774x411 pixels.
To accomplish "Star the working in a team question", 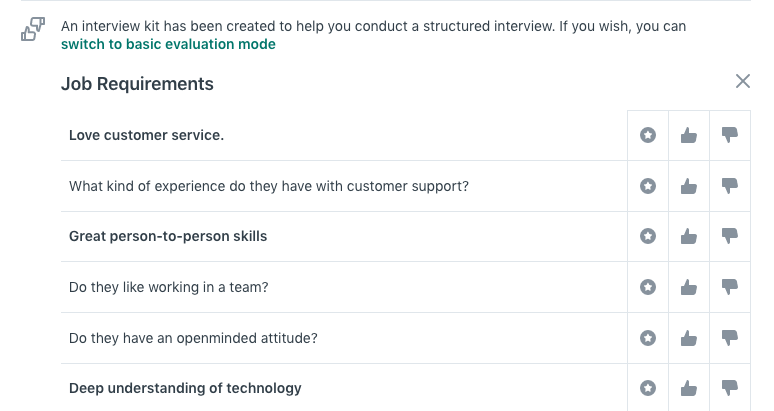I will tap(648, 287).
